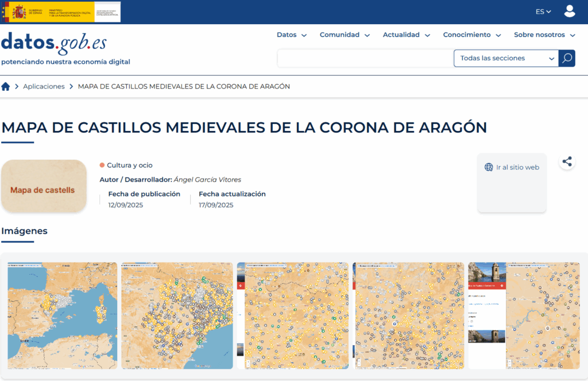
Task: Open the Actualidad menu
Action: point(407,35)
